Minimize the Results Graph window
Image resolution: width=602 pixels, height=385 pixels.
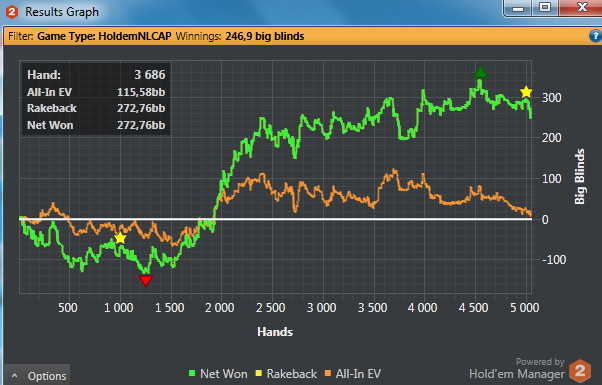(x=518, y=8)
